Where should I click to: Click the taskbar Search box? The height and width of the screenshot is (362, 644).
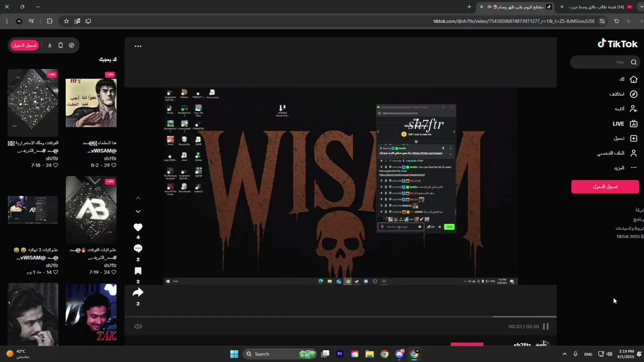coord(280,354)
